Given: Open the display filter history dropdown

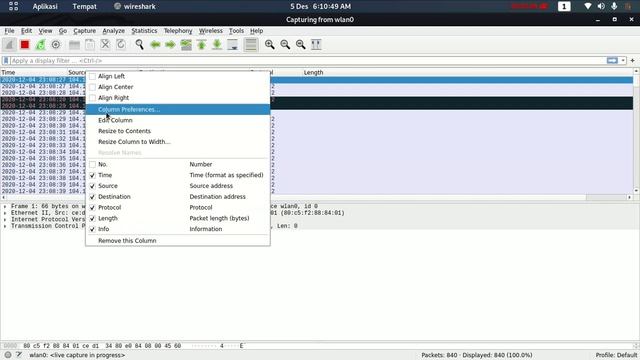Looking at the screenshot, I should coord(623,60).
